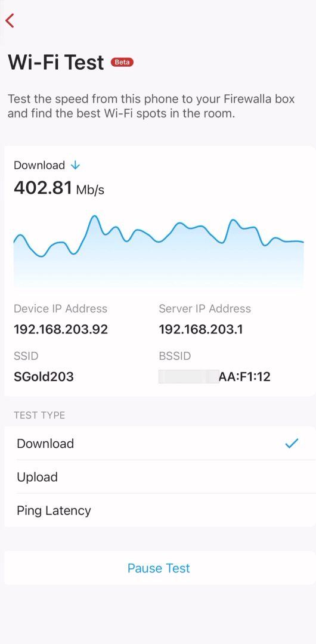Tap the server IP 192.168.203.1
316x644 pixels.
coord(200,329)
